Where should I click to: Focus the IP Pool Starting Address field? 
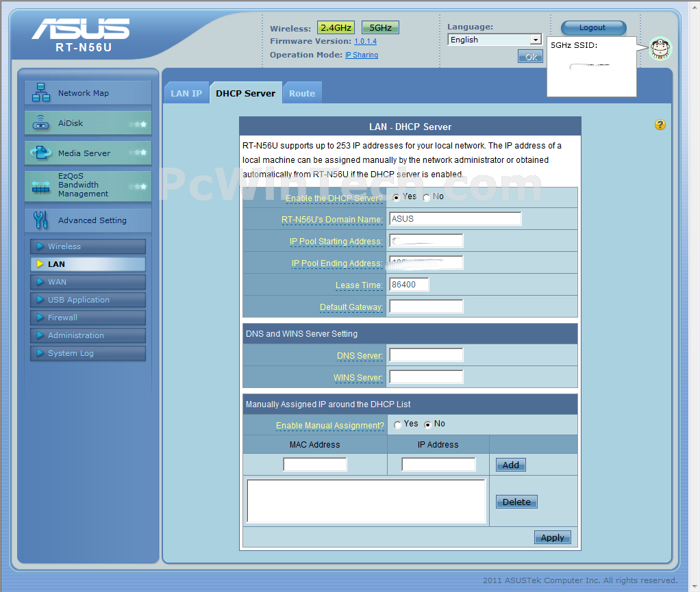coord(426,240)
